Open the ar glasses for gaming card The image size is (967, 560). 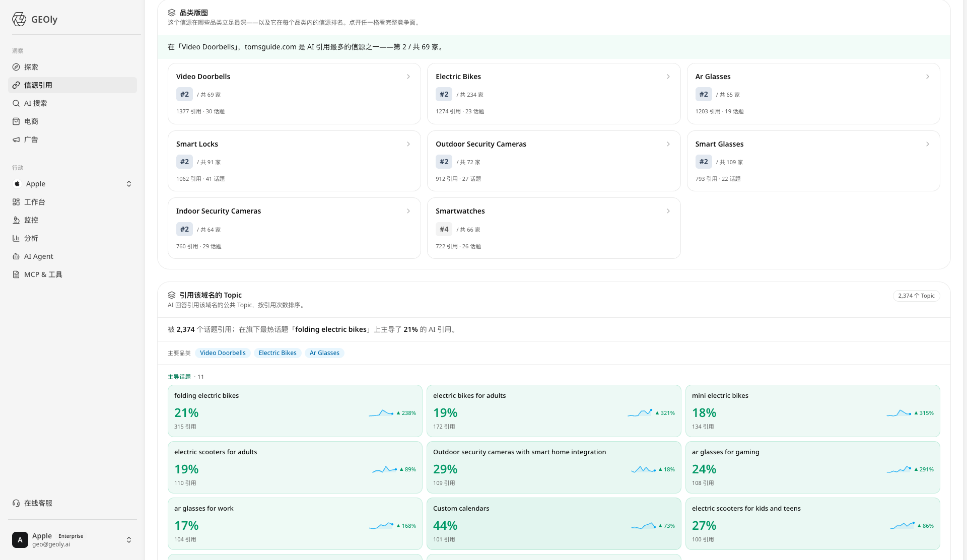(813, 467)
